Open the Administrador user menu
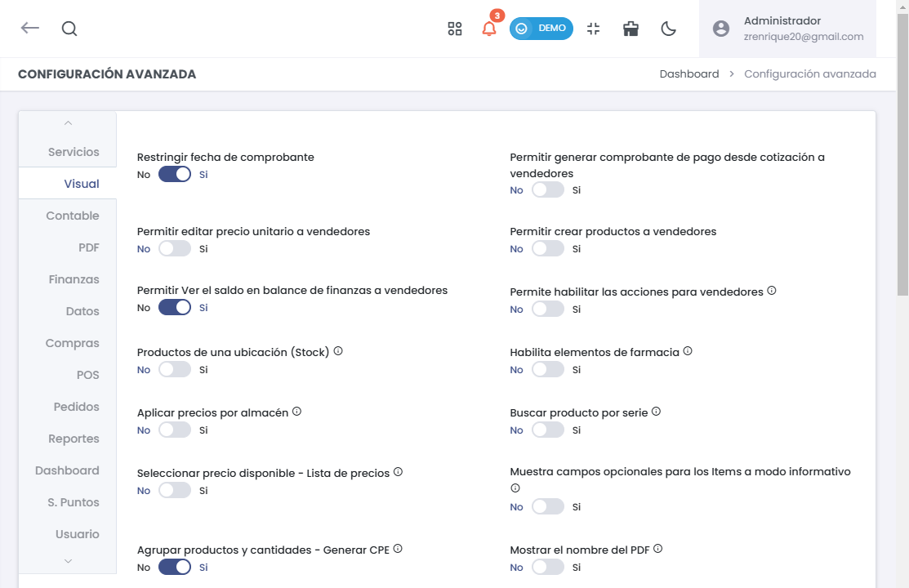909x588 pixels. tap(787, 29)
